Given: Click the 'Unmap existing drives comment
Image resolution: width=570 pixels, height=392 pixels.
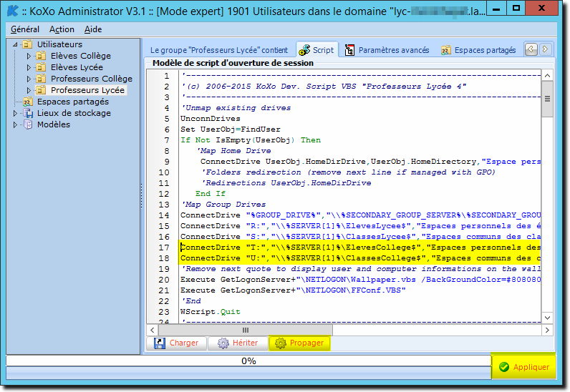Looking at the screenshot, I should point(236,108).
